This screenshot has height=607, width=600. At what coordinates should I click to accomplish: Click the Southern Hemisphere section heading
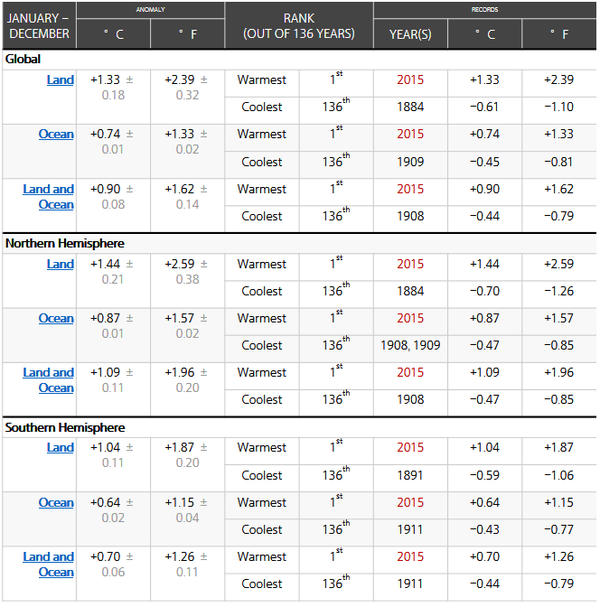65,427
